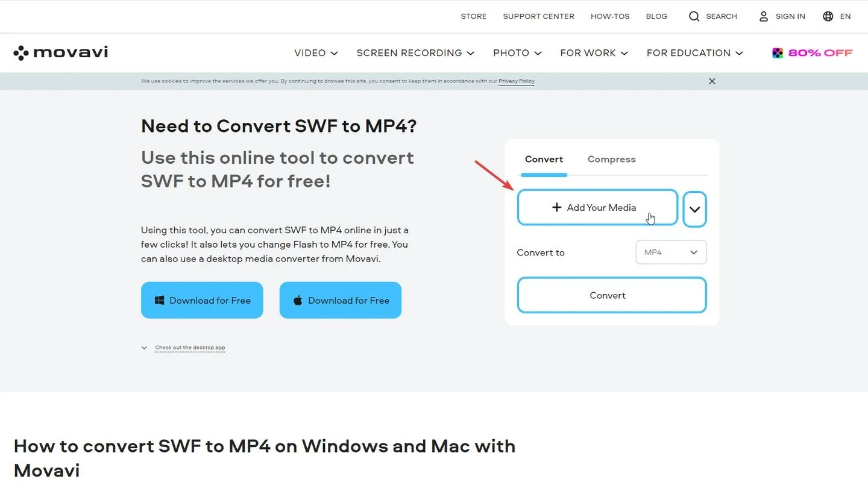The image size is (868, 488).
Task: Expand the Check out the desktop app section
Action: pos(183,348)
